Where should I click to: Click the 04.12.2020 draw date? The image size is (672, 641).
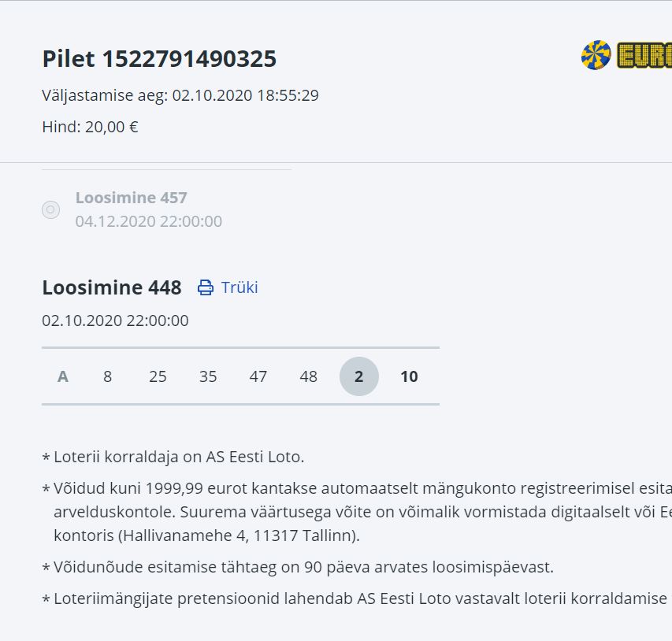[149, 221]
